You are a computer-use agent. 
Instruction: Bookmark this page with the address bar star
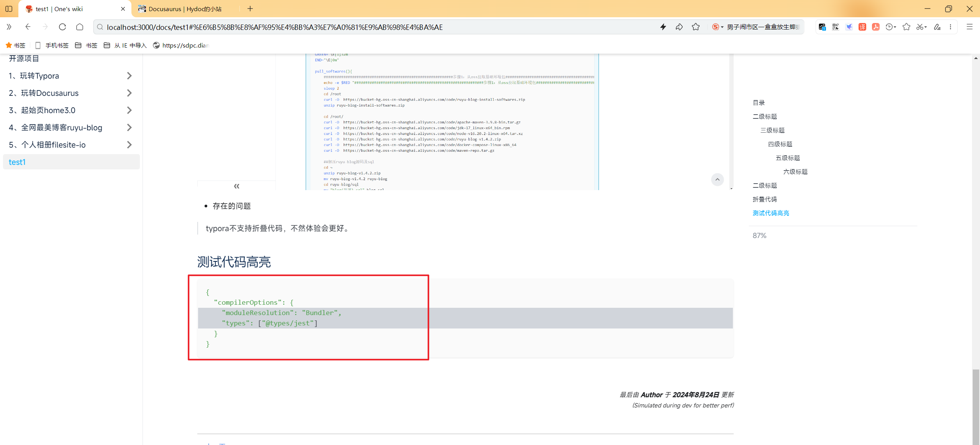point(696,27)
